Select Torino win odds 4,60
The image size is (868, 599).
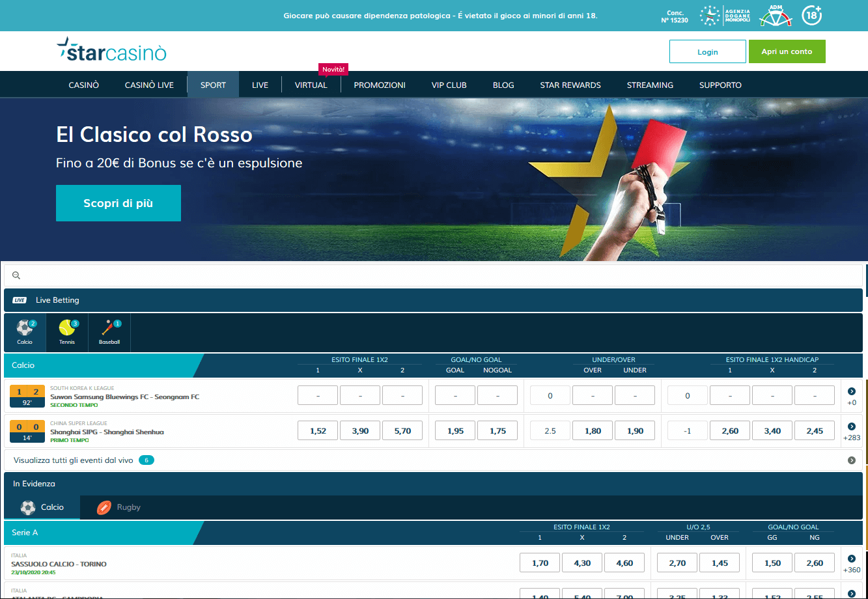(624, 563)
